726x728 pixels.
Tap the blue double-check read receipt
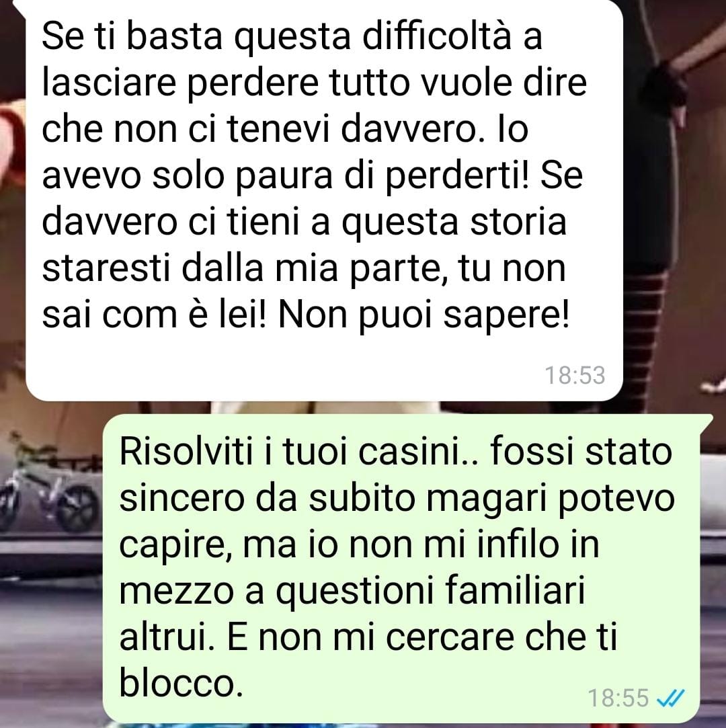pyautogui.click(x=672, y=697)
